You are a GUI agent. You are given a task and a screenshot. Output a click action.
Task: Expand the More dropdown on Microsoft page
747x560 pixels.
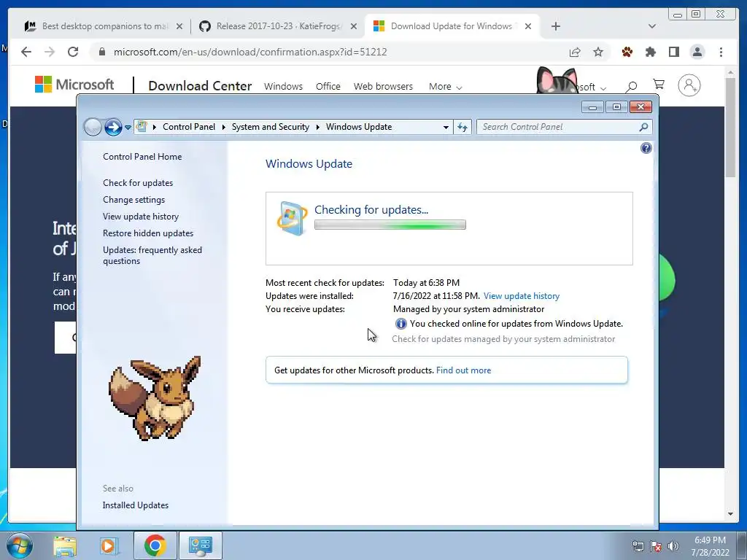click(x=445, y=87)
